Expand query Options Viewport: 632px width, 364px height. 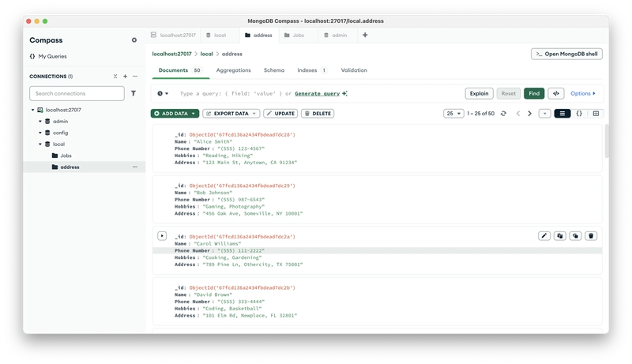click(583, 93)
